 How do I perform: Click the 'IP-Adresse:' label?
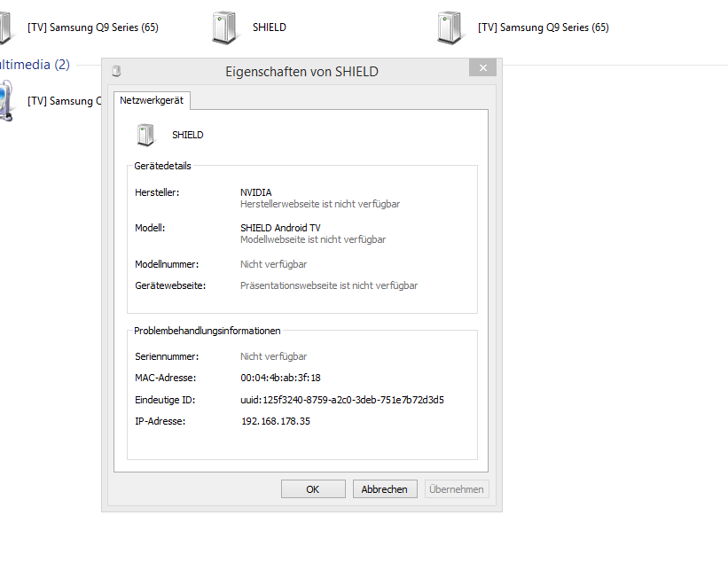(160, 421)
